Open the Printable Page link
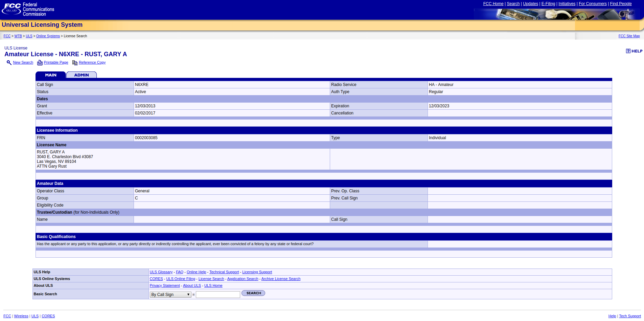The width and height of the screenshot is (644, 321). (56, 63)
